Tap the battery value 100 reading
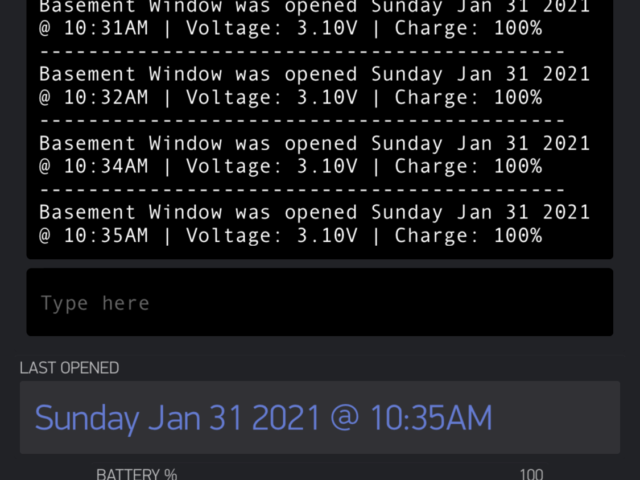The height and width of the screenshot is (480, 640). (531, 474)
